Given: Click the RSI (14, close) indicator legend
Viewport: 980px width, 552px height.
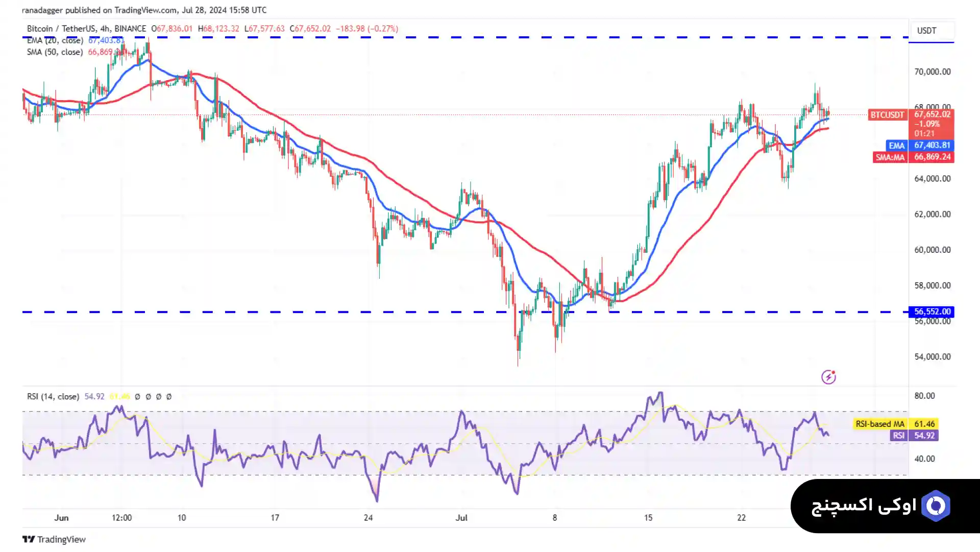Looking at the screenshot, I should click(x=53, y=396).
